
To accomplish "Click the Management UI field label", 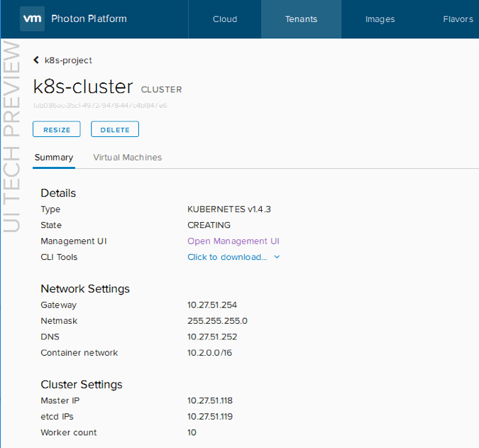I will 74,241.
